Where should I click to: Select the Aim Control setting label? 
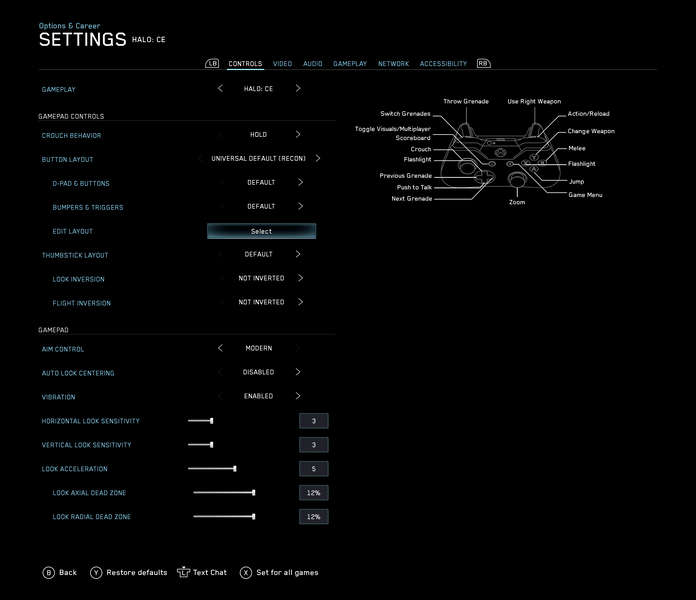point(63,349)
